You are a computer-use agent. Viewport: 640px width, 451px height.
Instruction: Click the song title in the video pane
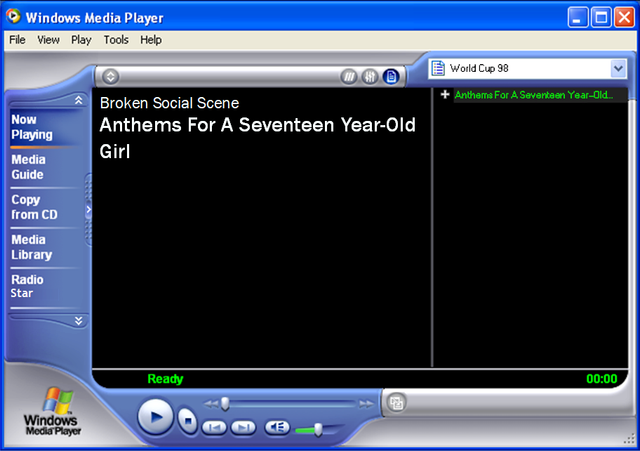tap(258, 138)
